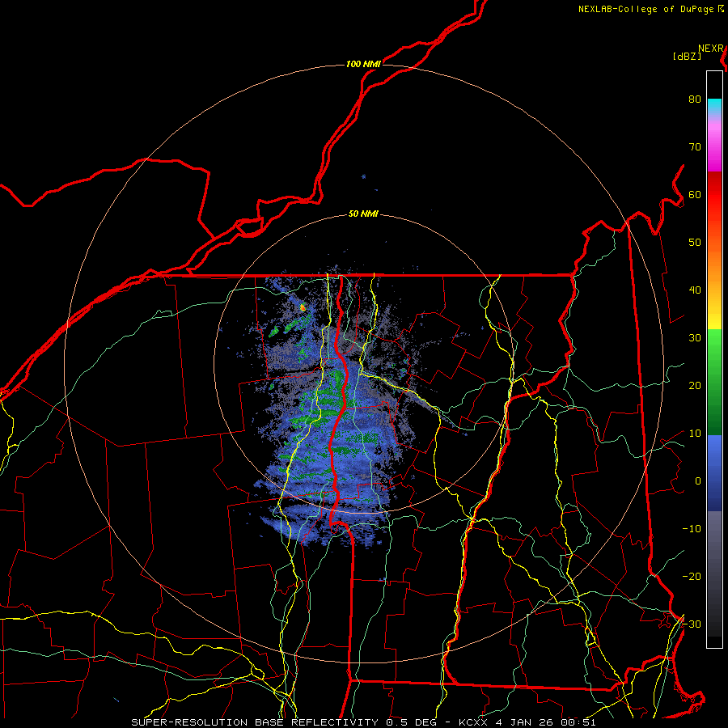Click the [dBZ] legend unit label
Viewport: 728px width, 728px height.
(687, 57)
